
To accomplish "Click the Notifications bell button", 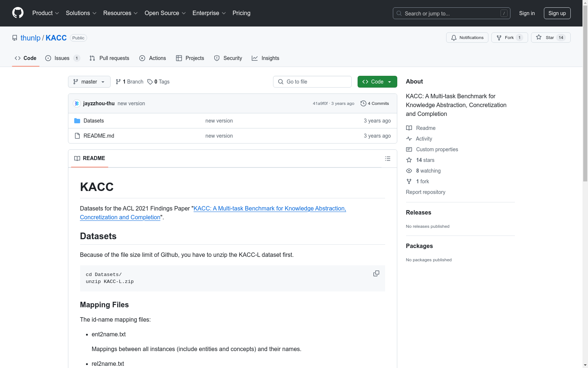I will (467, 38).
